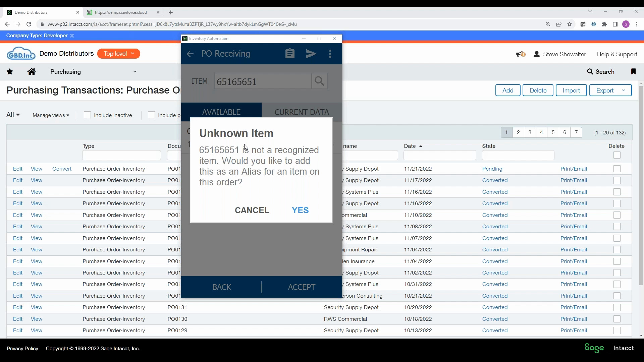
Task: Toggle Include inactive checkbox
Action: pos(87,115)
